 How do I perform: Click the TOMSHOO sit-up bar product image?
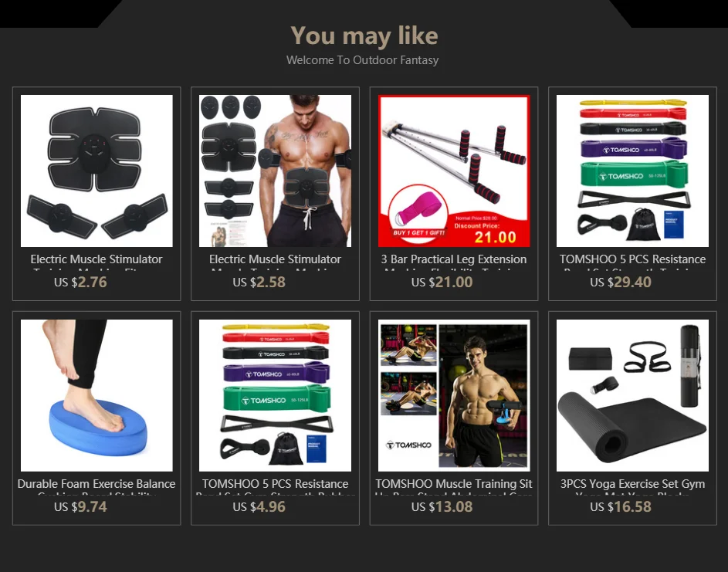[x=454, y=395]
